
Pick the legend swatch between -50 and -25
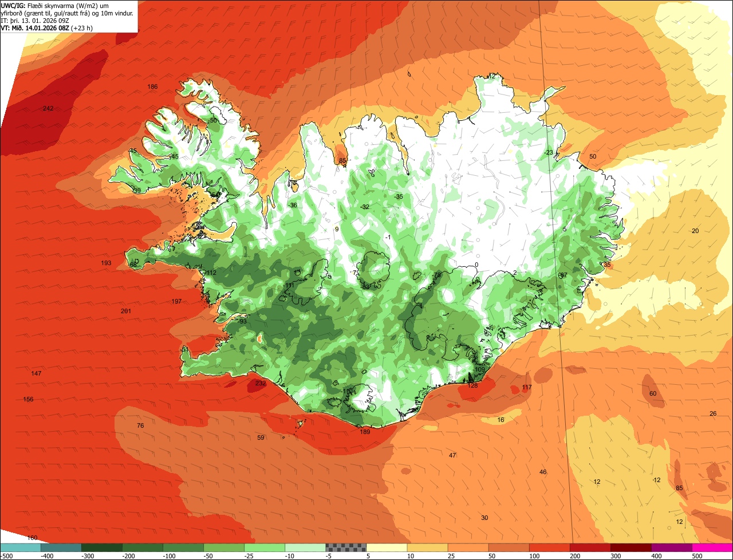tap(223, 547)
